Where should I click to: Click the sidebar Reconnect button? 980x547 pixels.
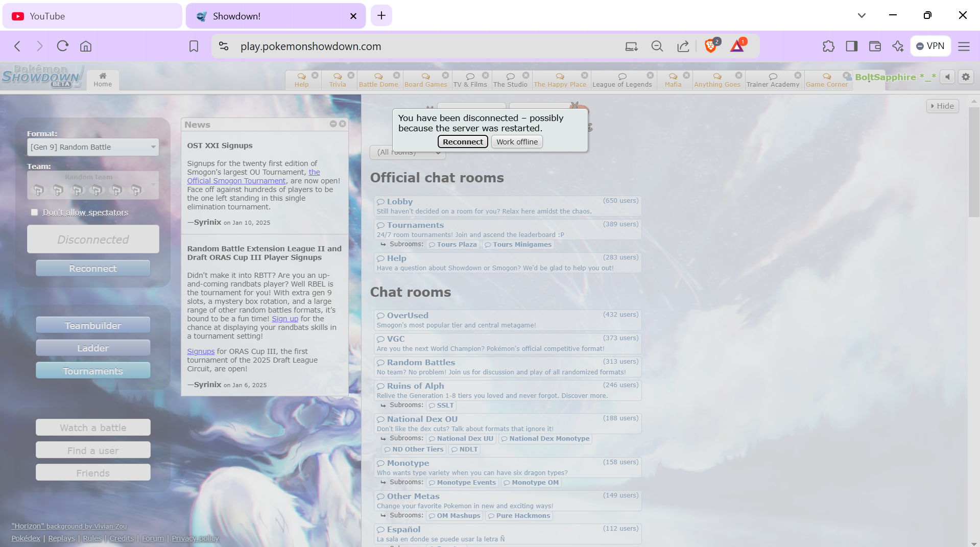coord(93,268)
